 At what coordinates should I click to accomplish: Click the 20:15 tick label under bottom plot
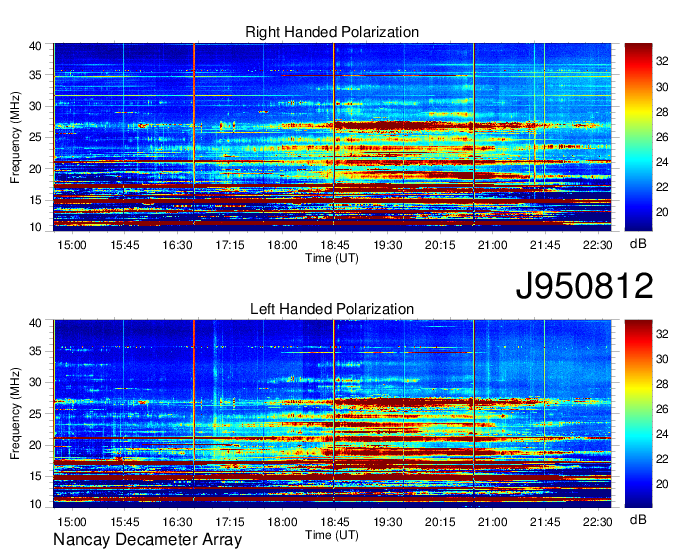coord(440,522)
